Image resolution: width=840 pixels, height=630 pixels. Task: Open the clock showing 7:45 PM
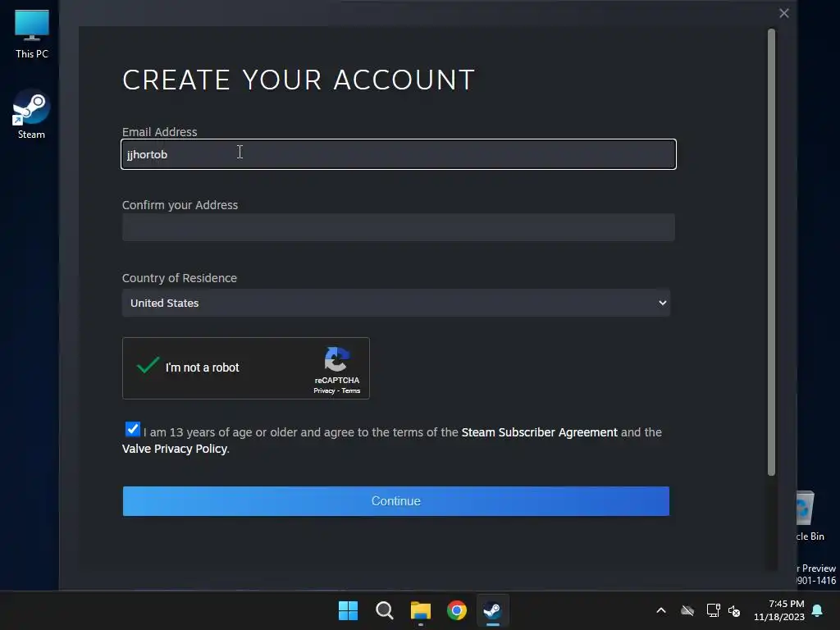pos(779,610)
